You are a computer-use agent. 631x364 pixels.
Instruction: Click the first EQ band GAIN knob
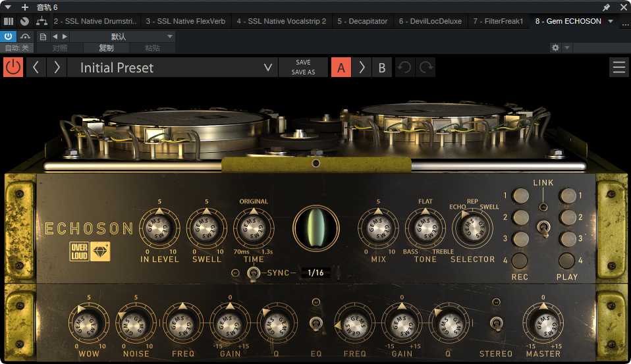pyautogui.click(x=230, y=325)
